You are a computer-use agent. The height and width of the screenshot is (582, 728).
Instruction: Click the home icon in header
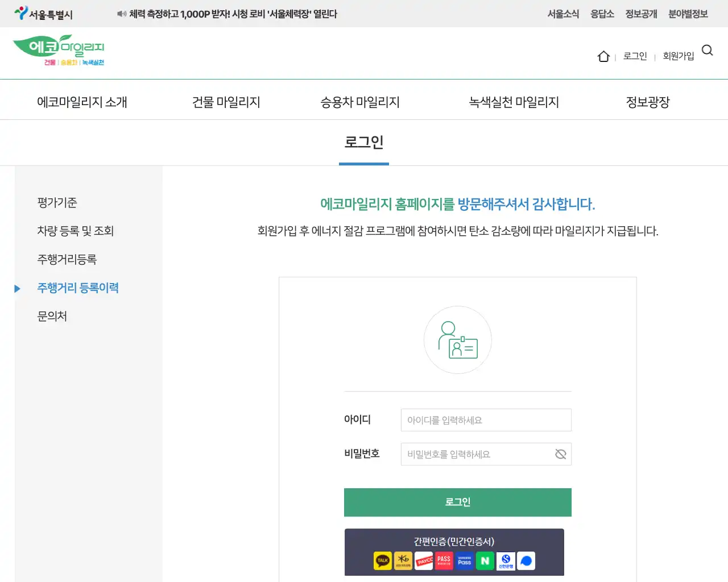tap(603, 56)
